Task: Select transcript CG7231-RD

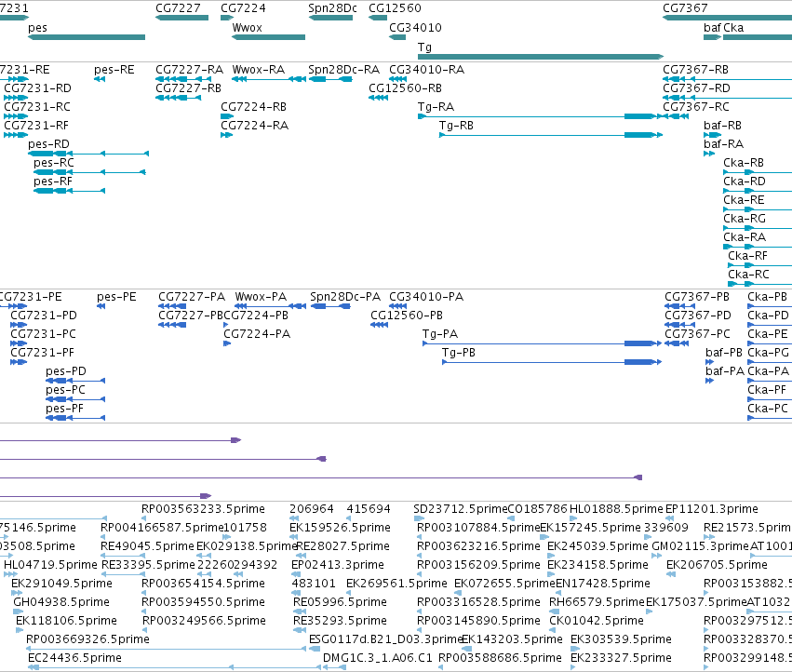Action: pyautogui.click(x=16, y=98)
